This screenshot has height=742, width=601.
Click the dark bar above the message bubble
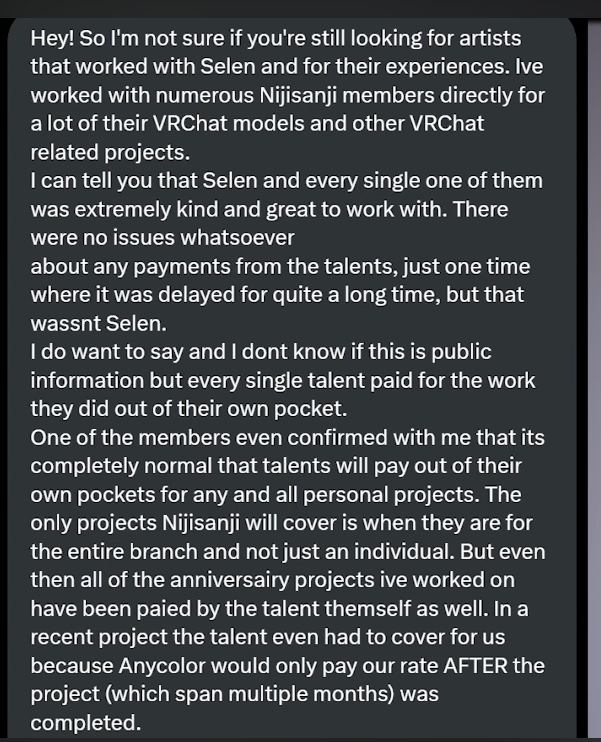click(300, 9)
